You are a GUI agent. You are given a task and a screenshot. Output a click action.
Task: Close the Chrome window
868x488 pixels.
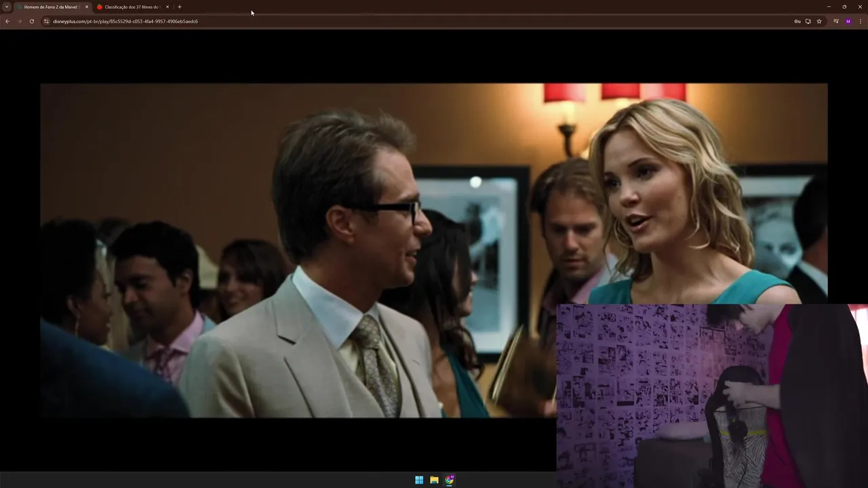(860, 7)
